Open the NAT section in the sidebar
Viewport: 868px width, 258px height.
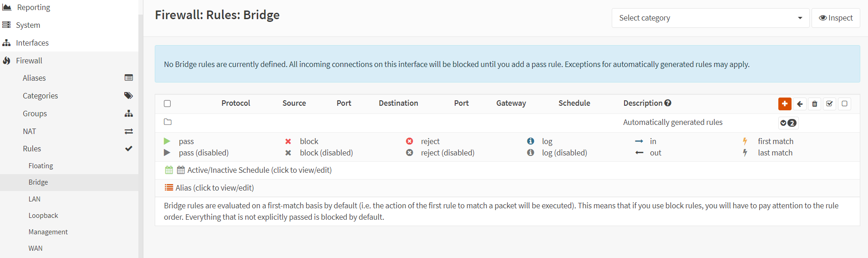coord(30,131)
